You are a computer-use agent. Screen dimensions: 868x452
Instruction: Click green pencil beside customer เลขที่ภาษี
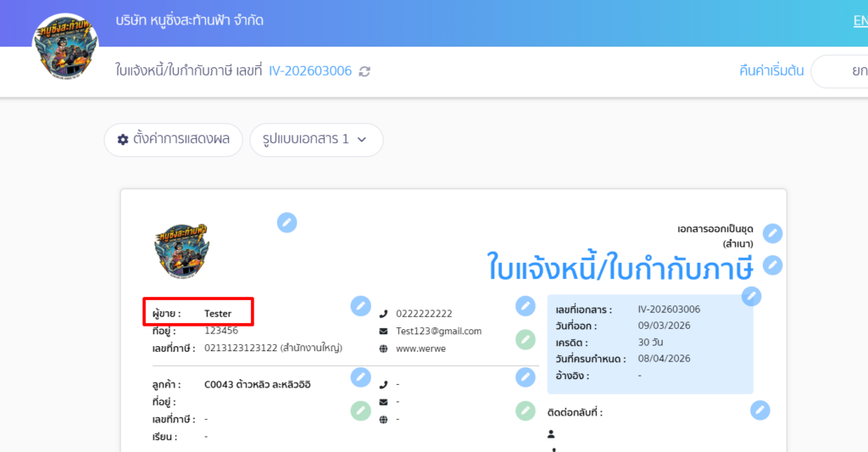[360, 410]
